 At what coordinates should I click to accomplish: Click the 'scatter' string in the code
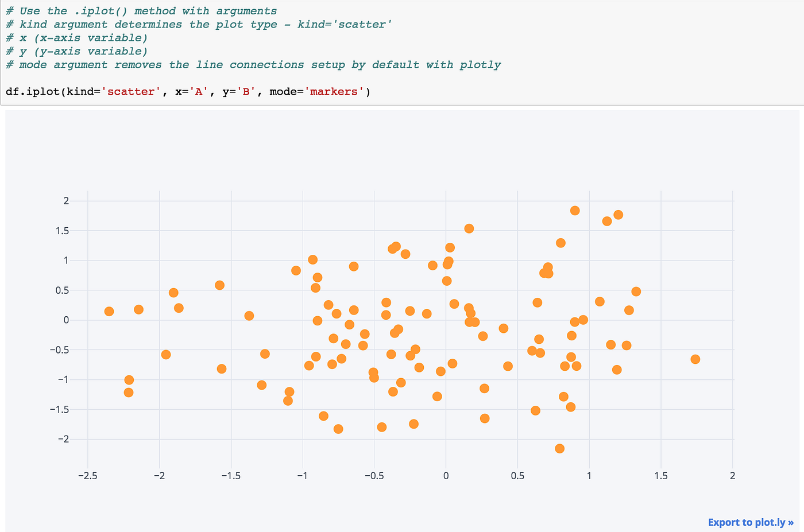[x=131, y=91]
